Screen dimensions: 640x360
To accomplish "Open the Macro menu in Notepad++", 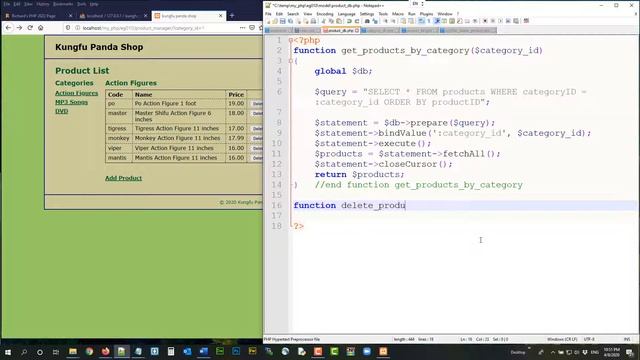I will [x=398, y=14].
